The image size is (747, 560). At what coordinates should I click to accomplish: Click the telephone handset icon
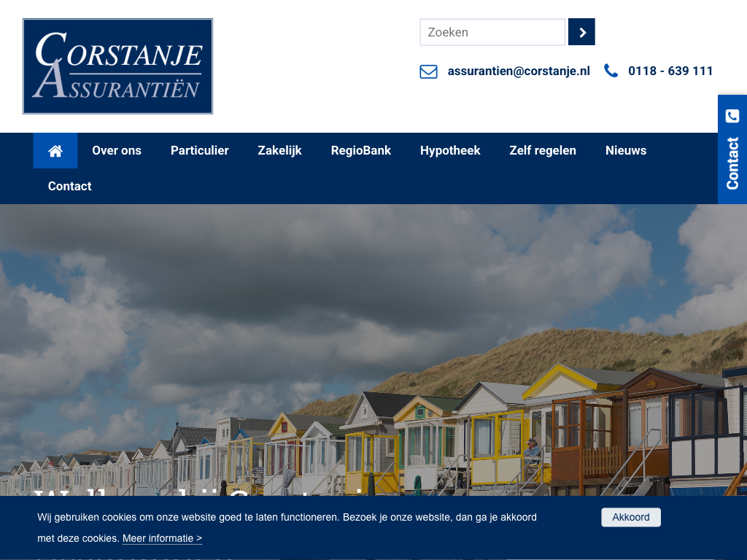[611, 71]
